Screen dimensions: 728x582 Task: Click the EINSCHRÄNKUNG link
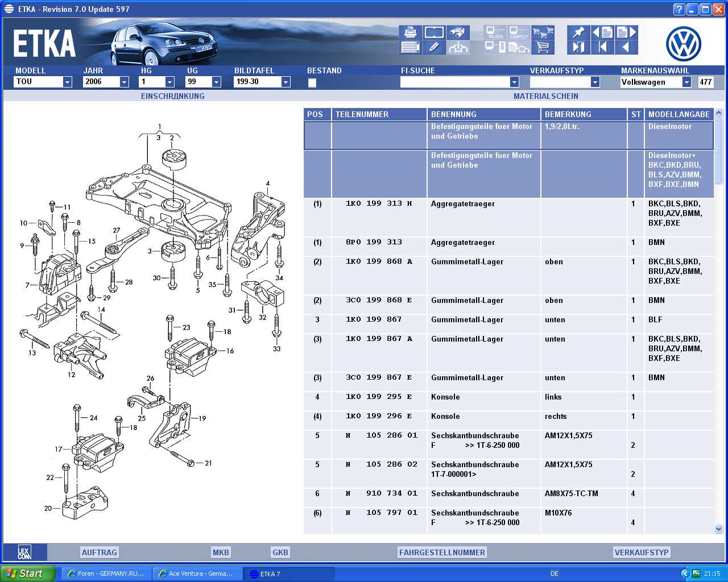[x=172, y=97]
